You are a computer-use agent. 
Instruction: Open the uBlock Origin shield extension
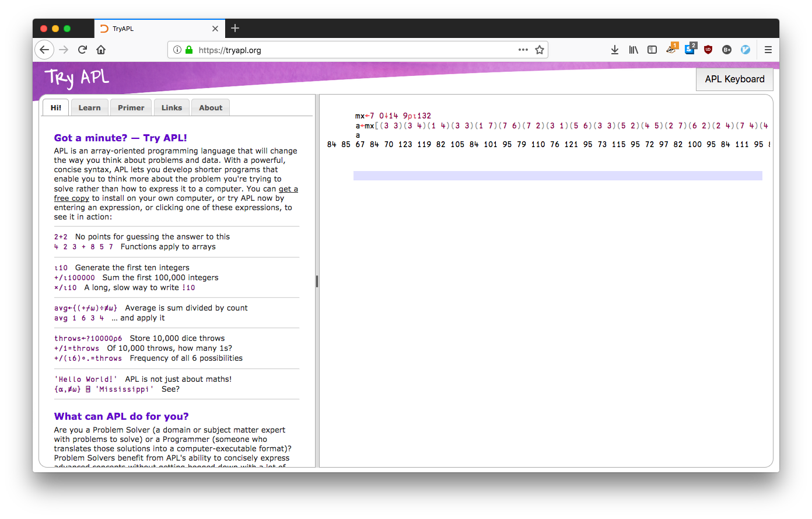[x=708, y=50]
